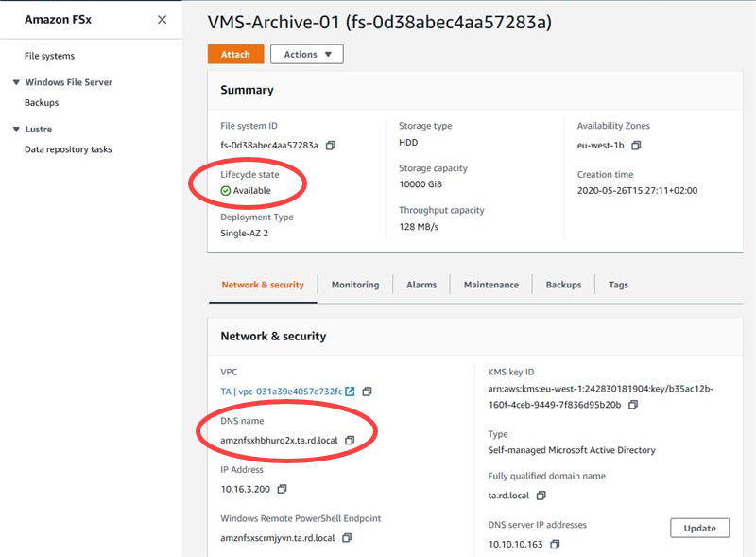Viewport: 756px width, 557px height.
Task: Copy the VPC ID value
Action: [x=368, y=392]
